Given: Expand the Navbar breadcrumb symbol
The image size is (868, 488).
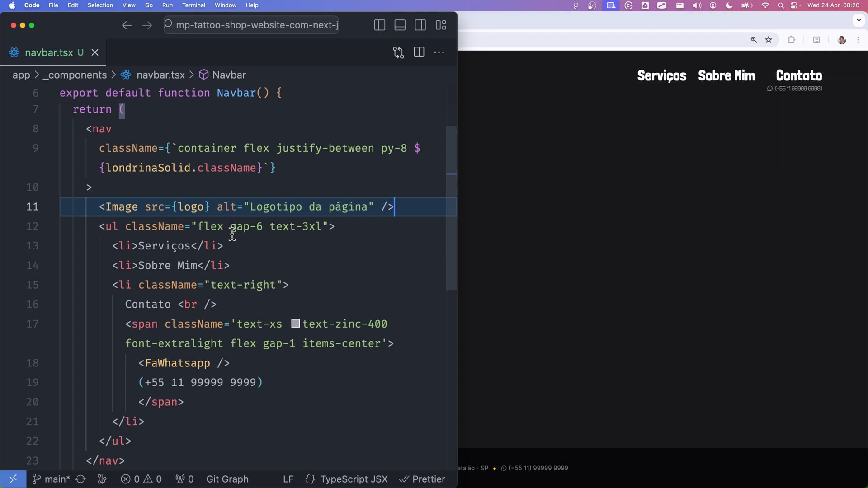Looking at the screenshot, I should [x=229, y=75].
